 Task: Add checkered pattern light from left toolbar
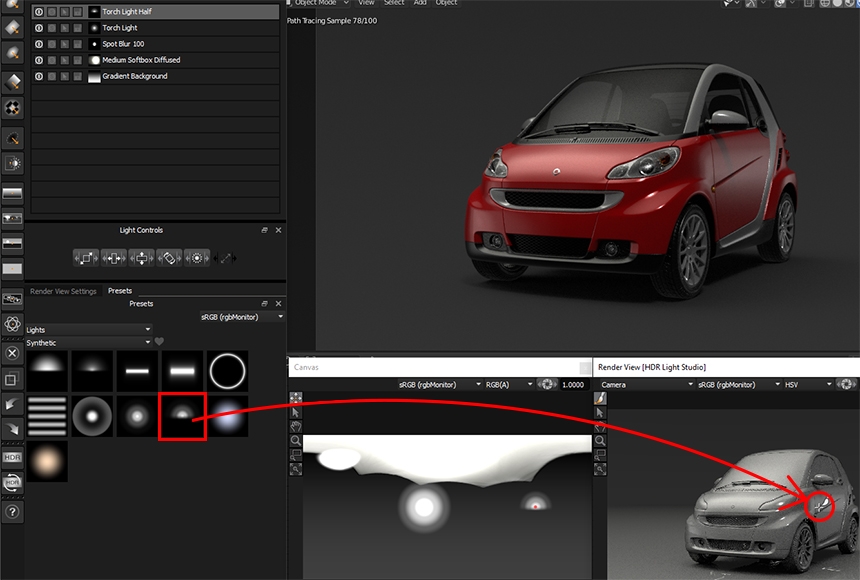[x=12, y=108]
